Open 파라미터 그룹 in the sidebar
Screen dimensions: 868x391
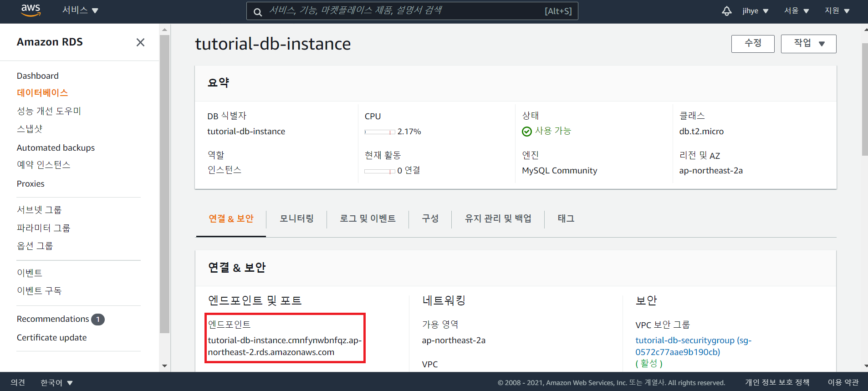pyautogui.click(x=43, y=228)
